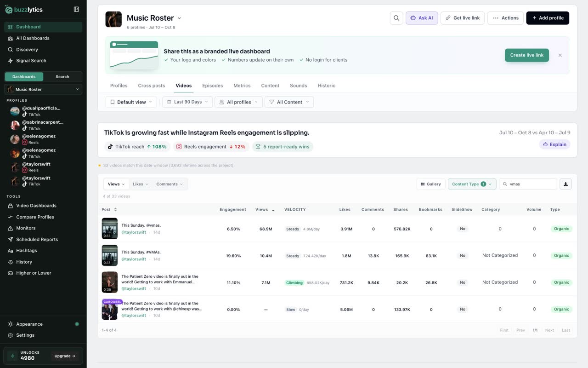Open Content Type filter dropdown

472,184
